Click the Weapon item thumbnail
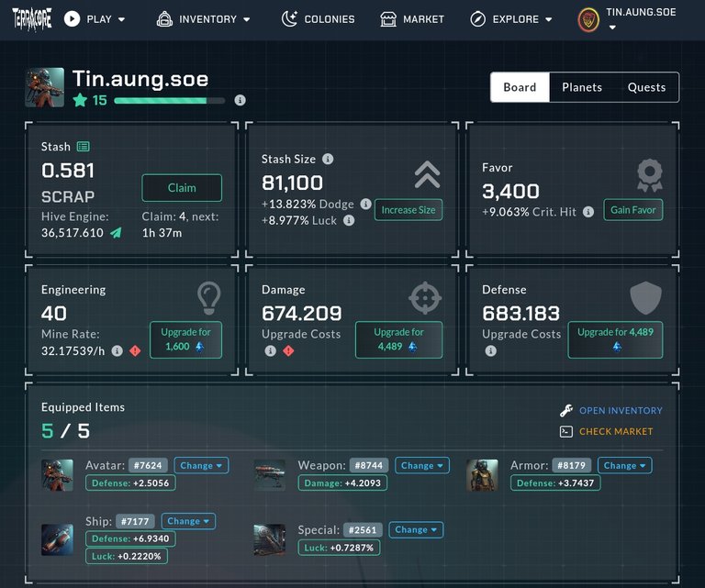Image resolution: width=705 pixels, height=588 pixels. [269, 475]
